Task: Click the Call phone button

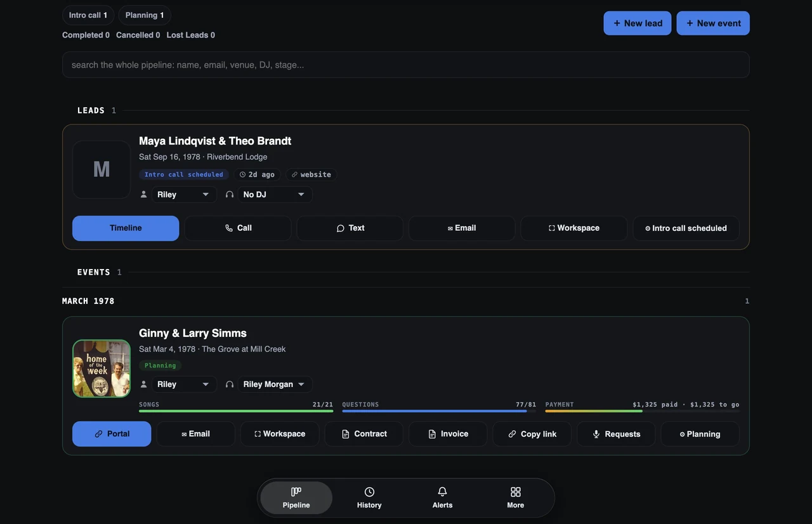Action: pos(238,228)
